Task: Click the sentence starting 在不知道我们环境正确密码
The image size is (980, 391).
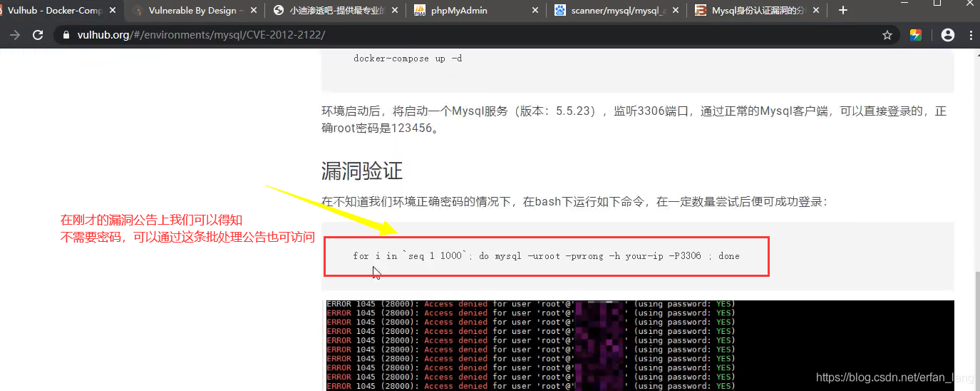Action: pos(574,202)
